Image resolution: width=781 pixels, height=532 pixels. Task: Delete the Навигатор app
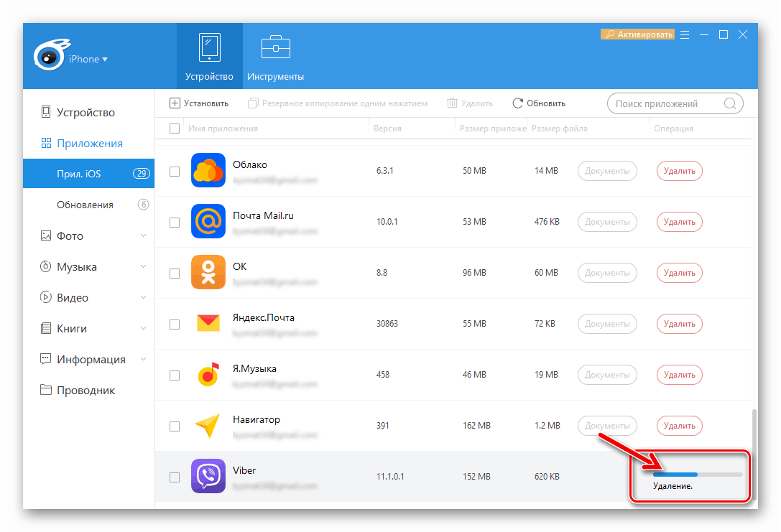coord(680,426)
